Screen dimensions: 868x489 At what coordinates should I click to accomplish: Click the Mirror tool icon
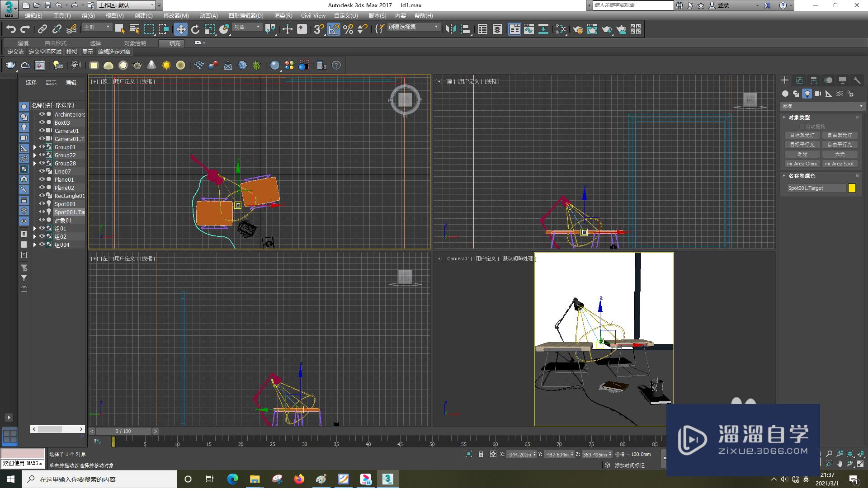[x=451, y=29]
